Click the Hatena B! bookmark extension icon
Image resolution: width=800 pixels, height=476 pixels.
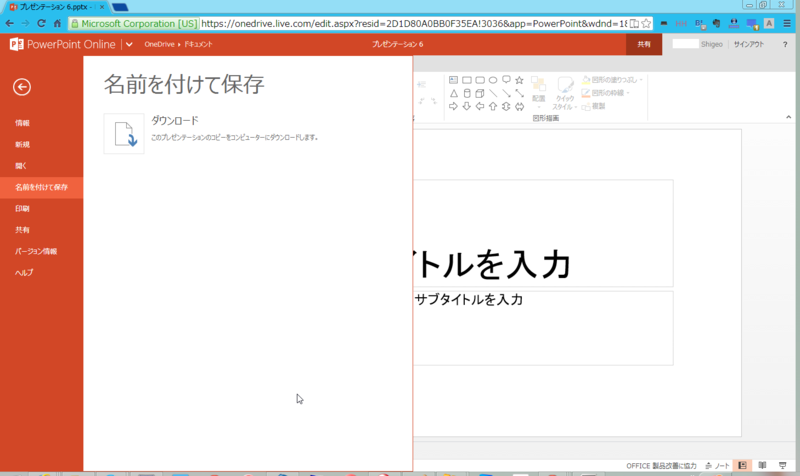click(699, 23)
